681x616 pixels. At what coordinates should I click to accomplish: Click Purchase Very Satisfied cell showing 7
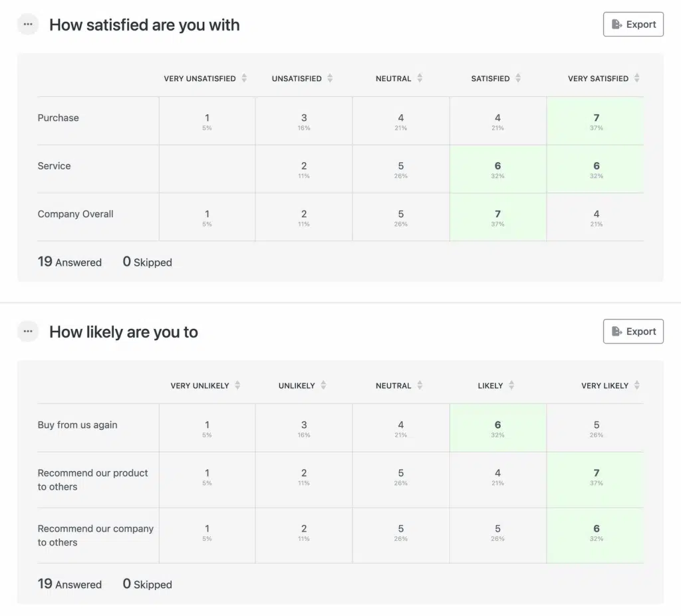coord(595,121)
